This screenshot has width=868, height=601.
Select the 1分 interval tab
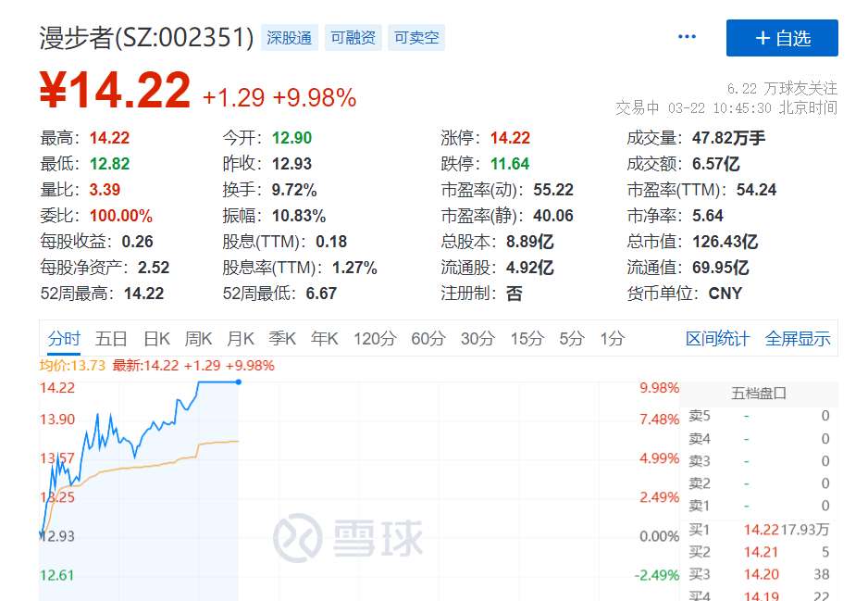613,338
